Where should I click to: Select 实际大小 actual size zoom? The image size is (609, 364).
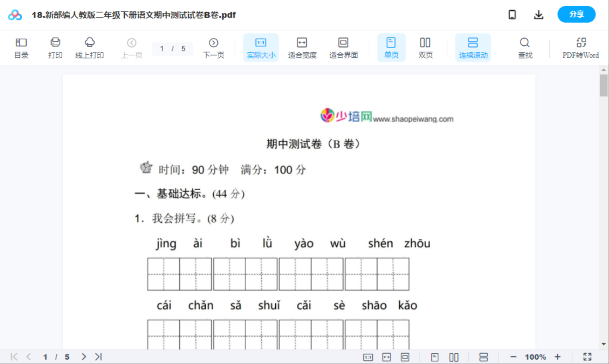(x=261, y=47)
